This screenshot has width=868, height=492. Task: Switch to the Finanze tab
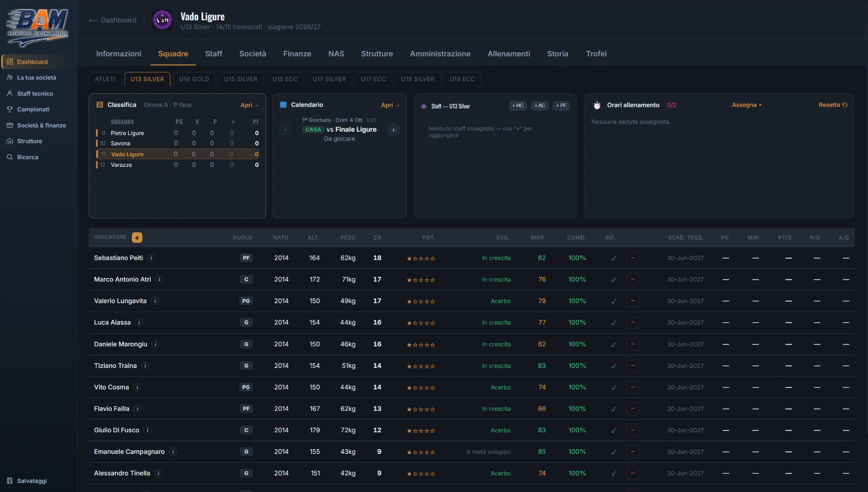pyautogui.click(x=297, y=54)
